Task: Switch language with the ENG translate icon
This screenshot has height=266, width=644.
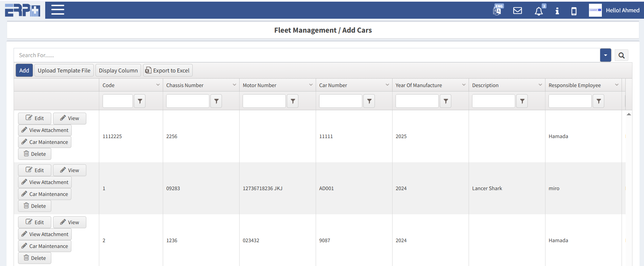Action: tap(497, 10)
